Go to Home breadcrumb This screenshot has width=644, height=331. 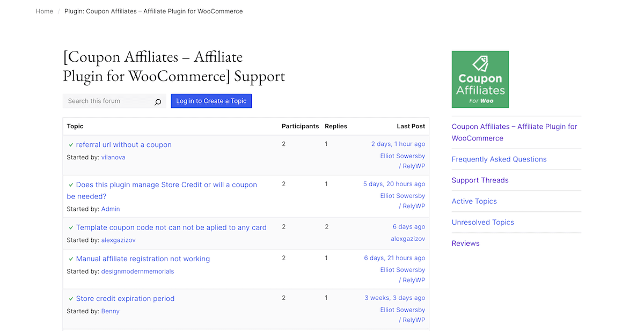point(45,11)
